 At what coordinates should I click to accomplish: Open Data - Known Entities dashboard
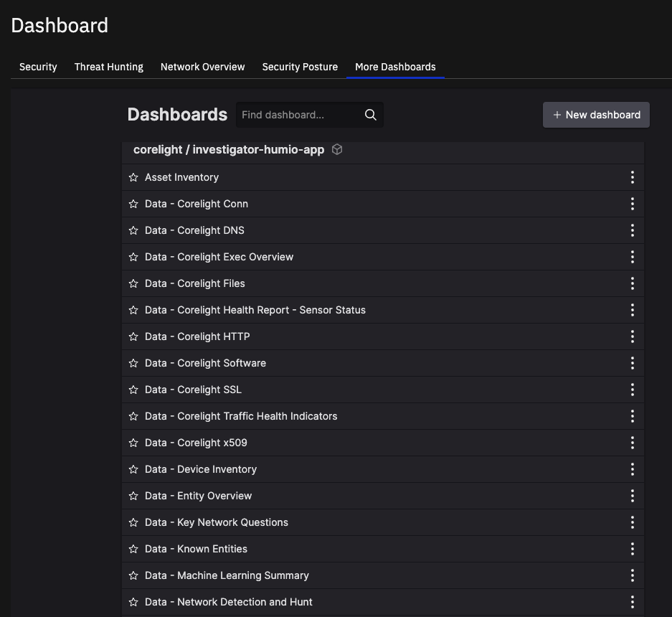196,550
